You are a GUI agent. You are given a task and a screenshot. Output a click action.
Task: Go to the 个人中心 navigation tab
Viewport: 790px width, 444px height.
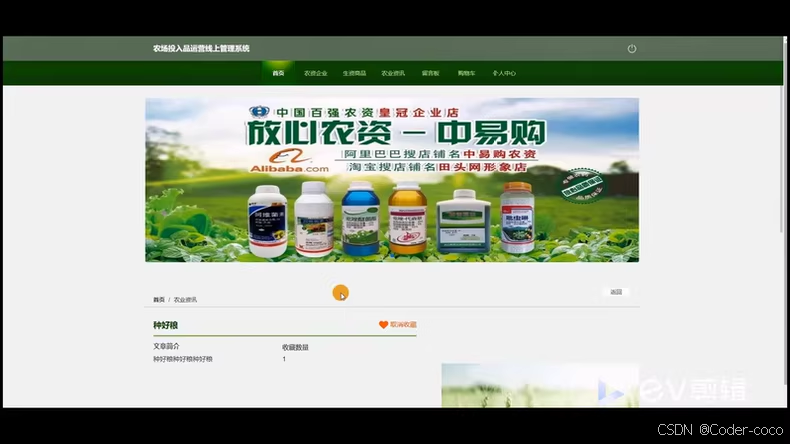click(504, 73)
